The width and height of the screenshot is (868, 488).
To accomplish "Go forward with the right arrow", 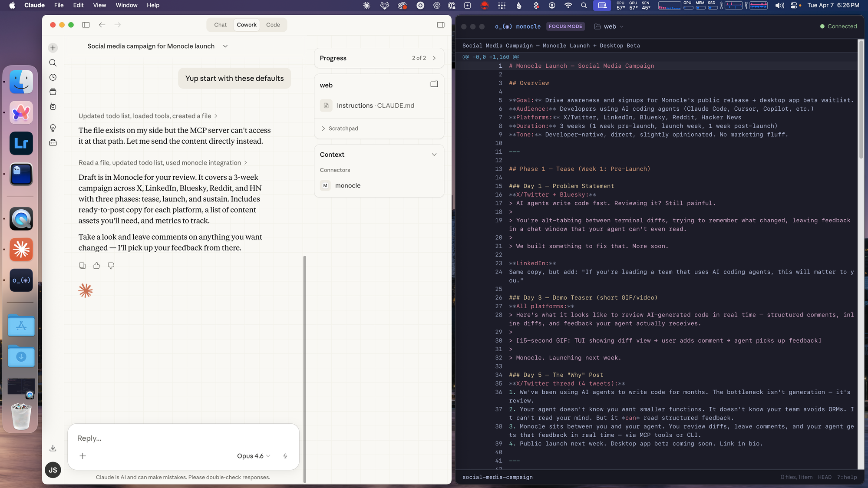I will 118,25.
